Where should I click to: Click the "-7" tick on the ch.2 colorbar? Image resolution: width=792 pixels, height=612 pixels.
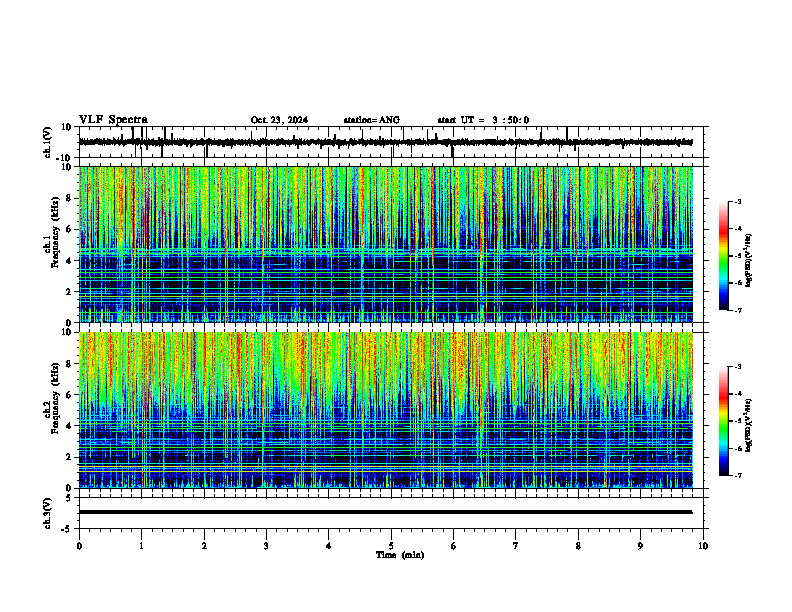pos(737,476)
